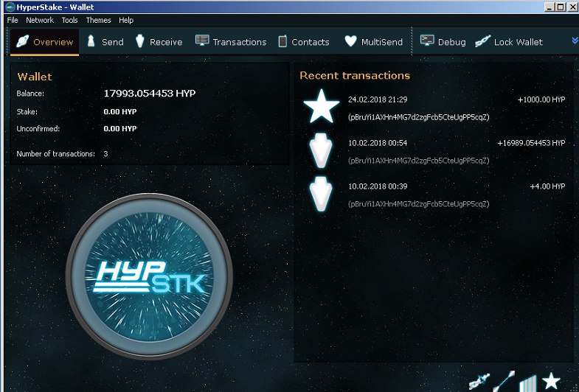This screenshot has height=392, width=579.
Task: Click the wallet encryption chain icon in the status bar
Action: coord(479,382)
